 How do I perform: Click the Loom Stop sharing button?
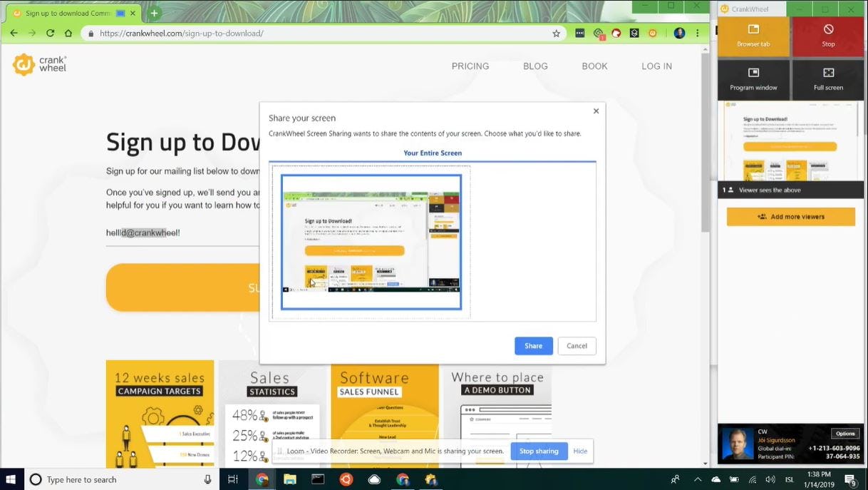tap(539, 451)
